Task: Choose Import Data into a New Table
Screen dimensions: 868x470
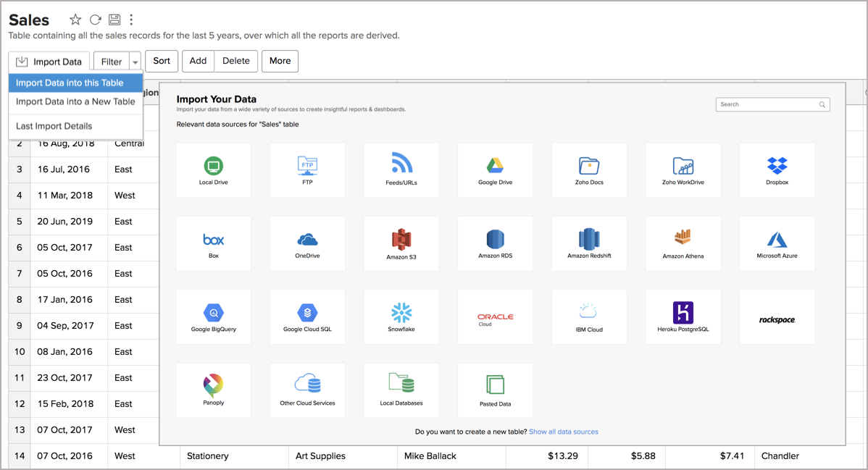Action: [75, 101]
